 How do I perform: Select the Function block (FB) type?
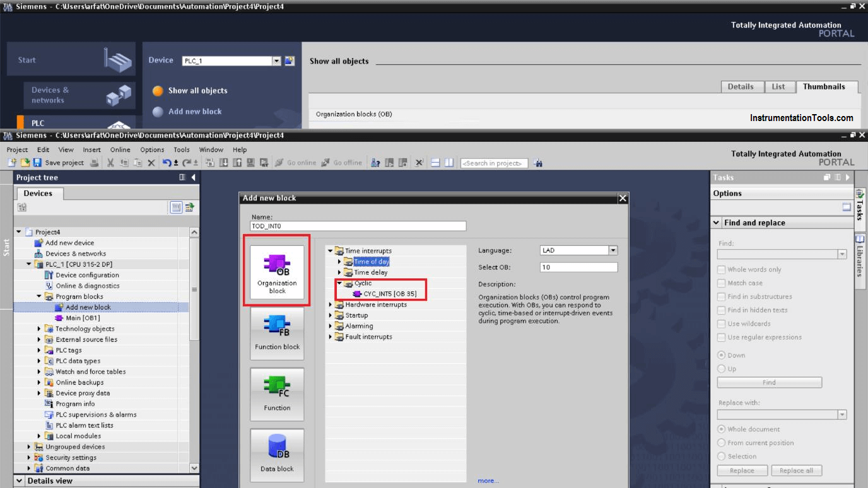pos(277,332)
